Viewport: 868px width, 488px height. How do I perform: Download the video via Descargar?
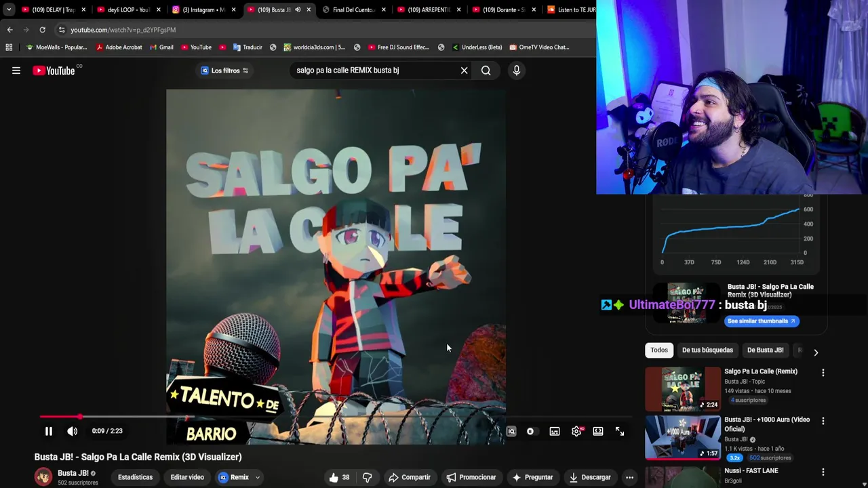[590, 477]
